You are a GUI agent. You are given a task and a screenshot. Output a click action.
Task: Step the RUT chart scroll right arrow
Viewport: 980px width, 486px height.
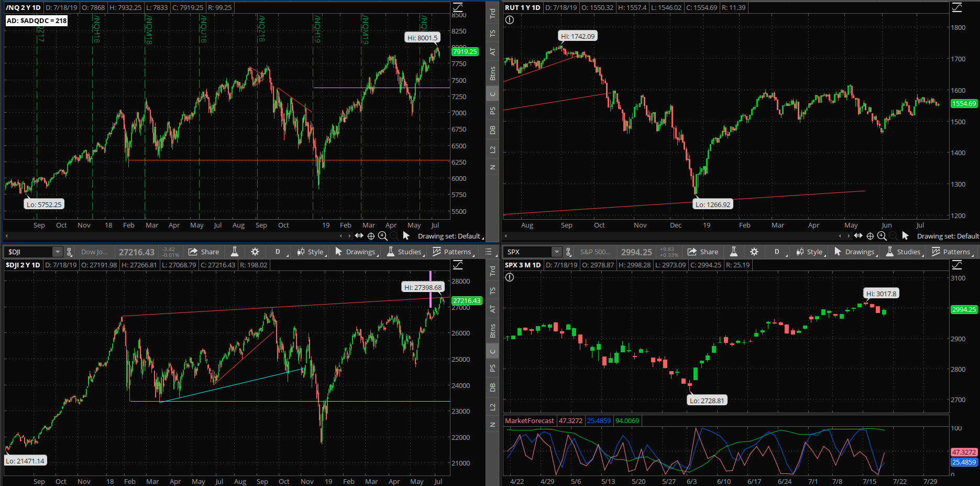tap(849, 236)
